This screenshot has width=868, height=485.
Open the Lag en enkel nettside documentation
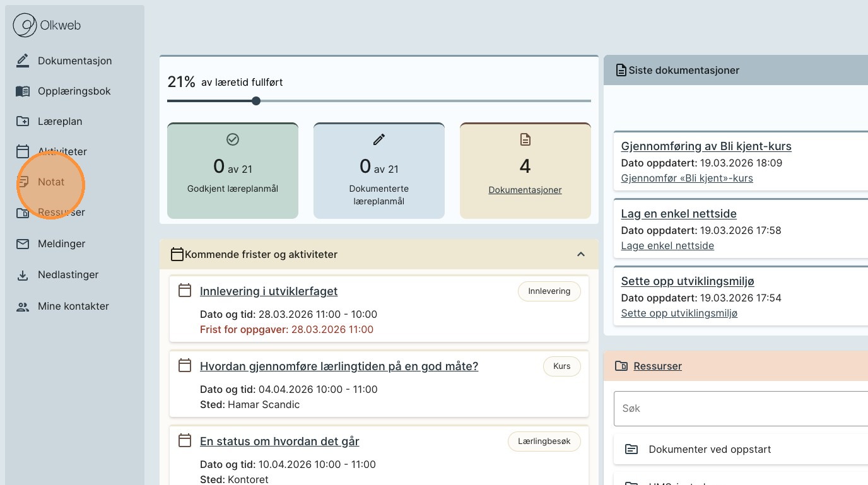click(679, 213)
